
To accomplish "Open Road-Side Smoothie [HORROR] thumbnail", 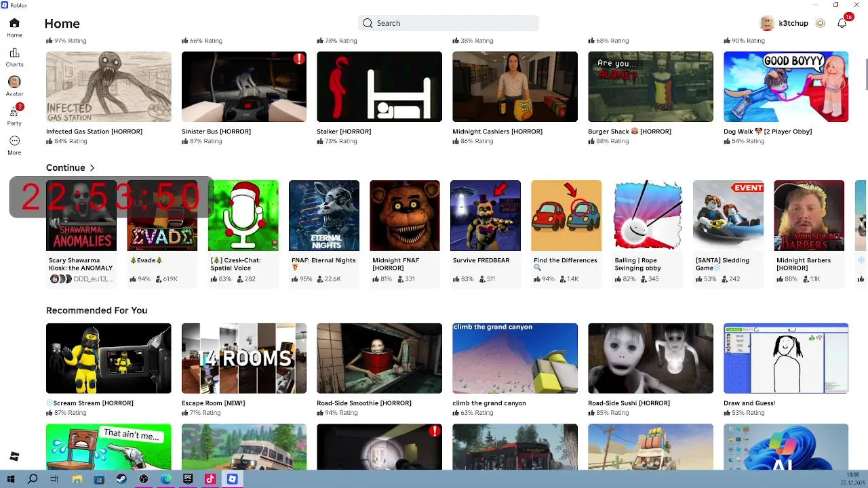I will tap(379, 359).
